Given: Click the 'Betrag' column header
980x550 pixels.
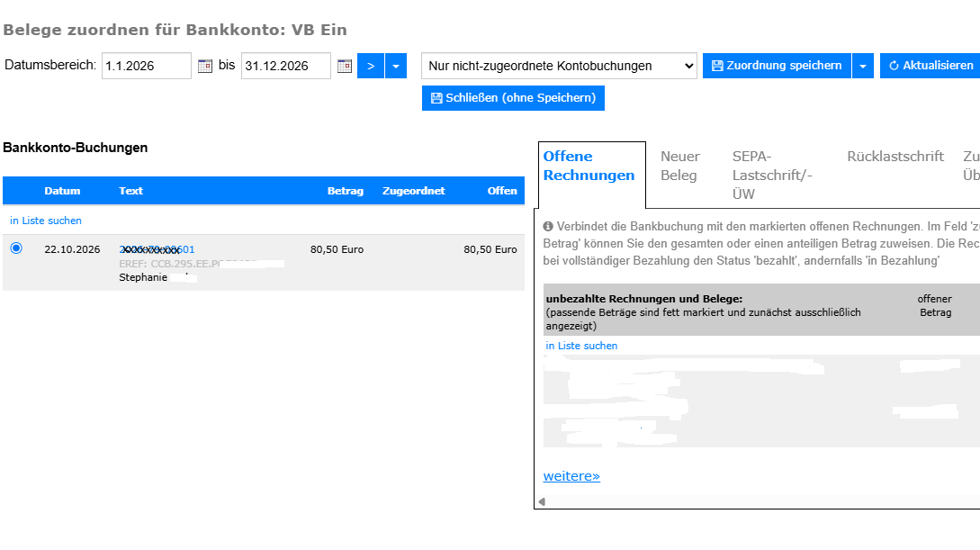Looking at the screenshot, I should (x=346, y=191).
